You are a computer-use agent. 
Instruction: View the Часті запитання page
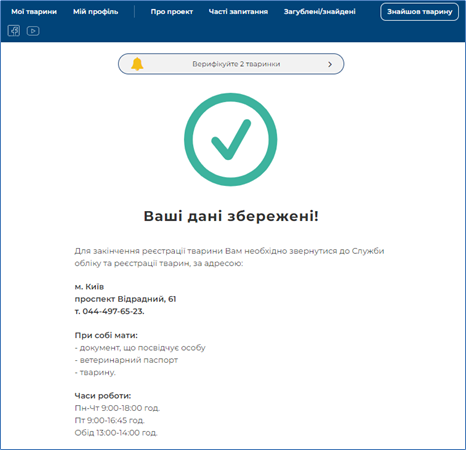238,12
